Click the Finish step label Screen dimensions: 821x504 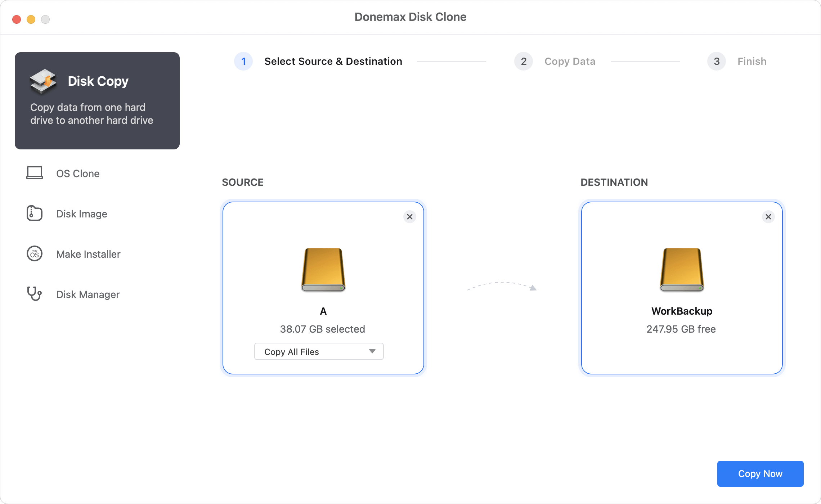point(752,62)
